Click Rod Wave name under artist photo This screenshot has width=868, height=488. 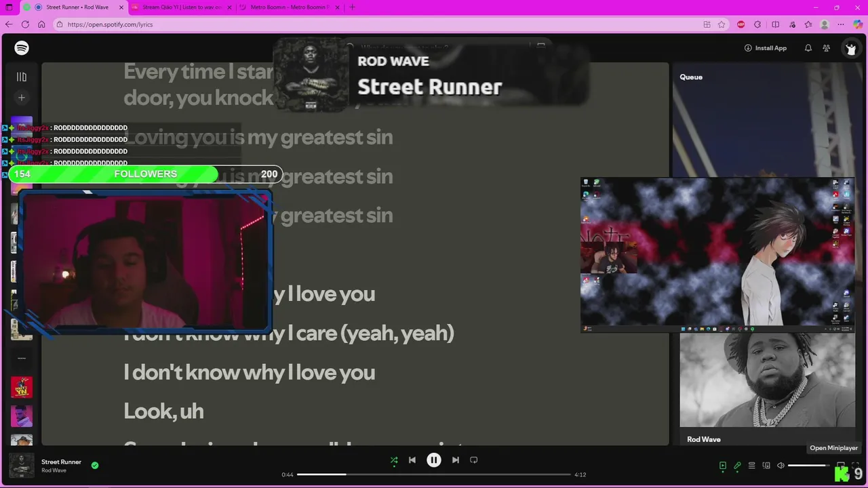pyautogui.click(x=704, y=439)
